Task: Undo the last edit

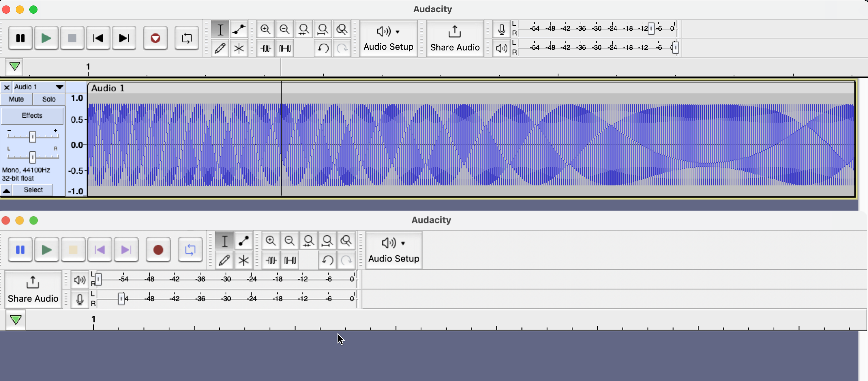Action: point(323,48)
